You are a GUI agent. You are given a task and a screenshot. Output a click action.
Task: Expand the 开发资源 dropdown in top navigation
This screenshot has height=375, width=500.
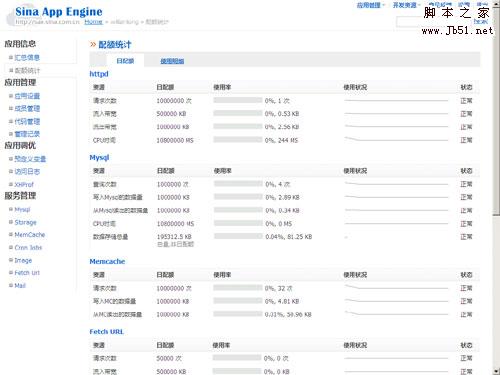click(407, 5)
